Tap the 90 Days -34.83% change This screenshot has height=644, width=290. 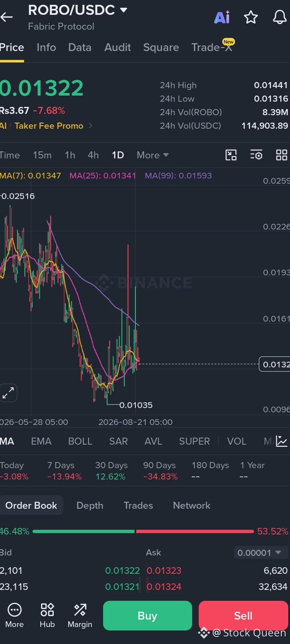coord(160,471)
